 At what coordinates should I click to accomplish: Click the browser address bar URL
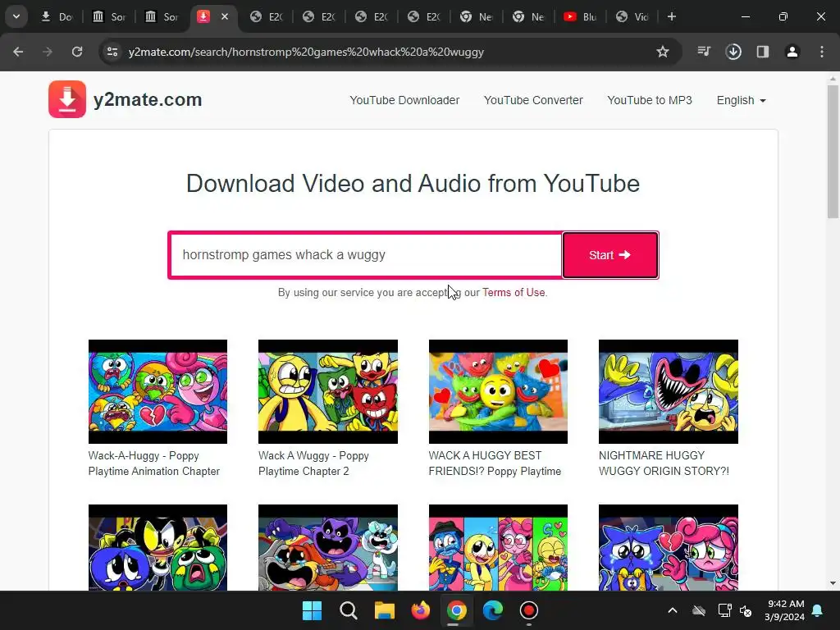306,52
